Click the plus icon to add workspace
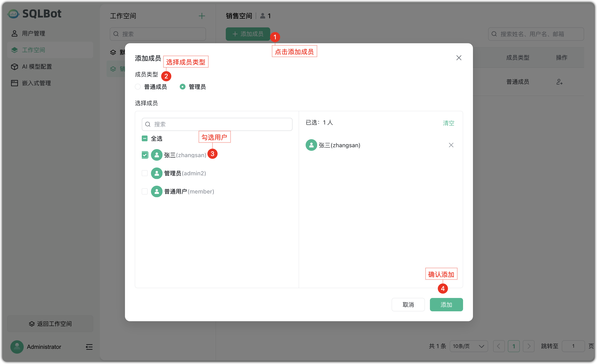597x364 pixels. click(202, 16)
